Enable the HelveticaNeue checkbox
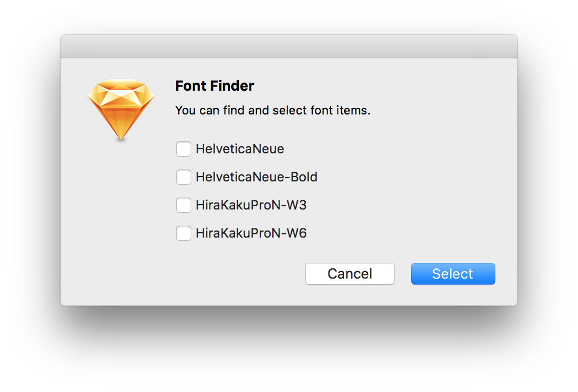This screenshot has height=392, width=578. click(x=183, y=148)
